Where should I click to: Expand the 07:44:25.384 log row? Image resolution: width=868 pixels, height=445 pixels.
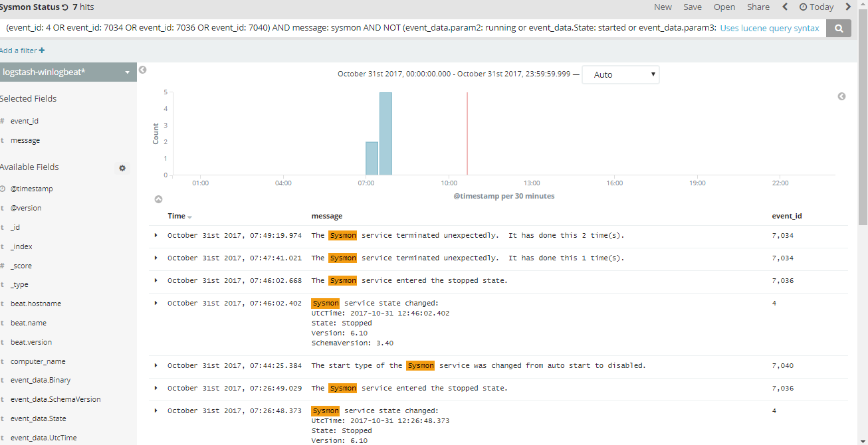coord(156,365)
